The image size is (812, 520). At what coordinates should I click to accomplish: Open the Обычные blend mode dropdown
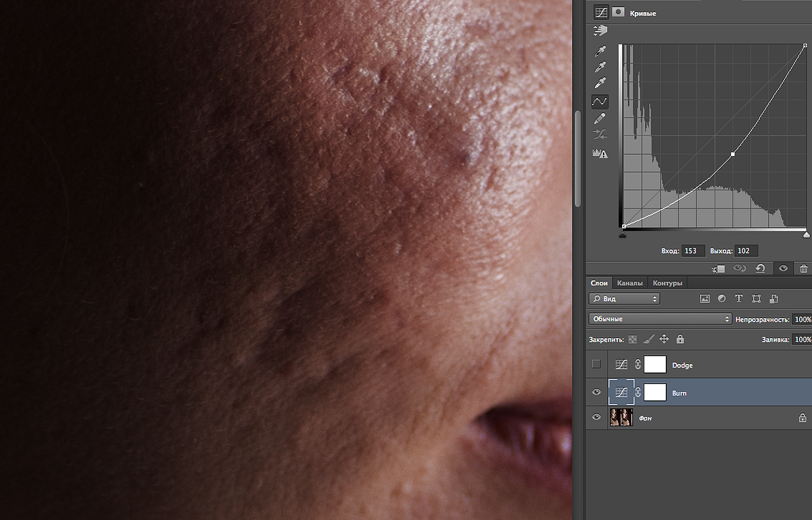(x=660, y=319)
